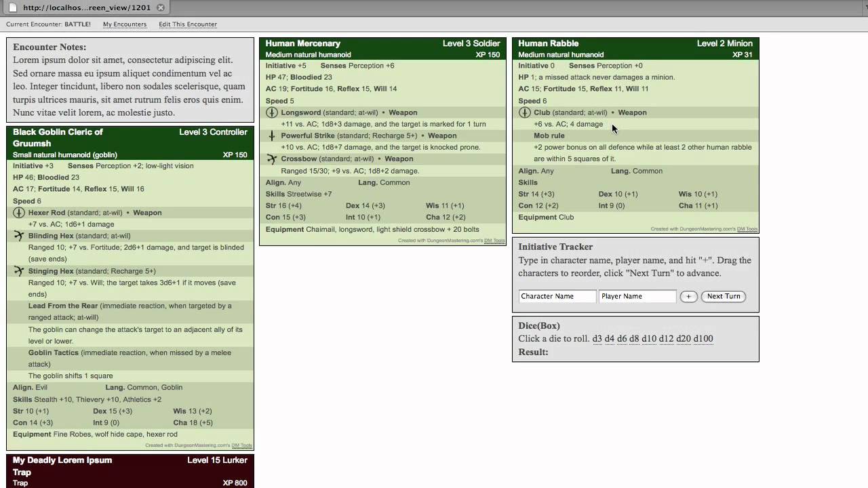868x488 pixels.
Task: Click Skills Streetwise +7 line
Action: pyautogui.click(x=299, y=194)
